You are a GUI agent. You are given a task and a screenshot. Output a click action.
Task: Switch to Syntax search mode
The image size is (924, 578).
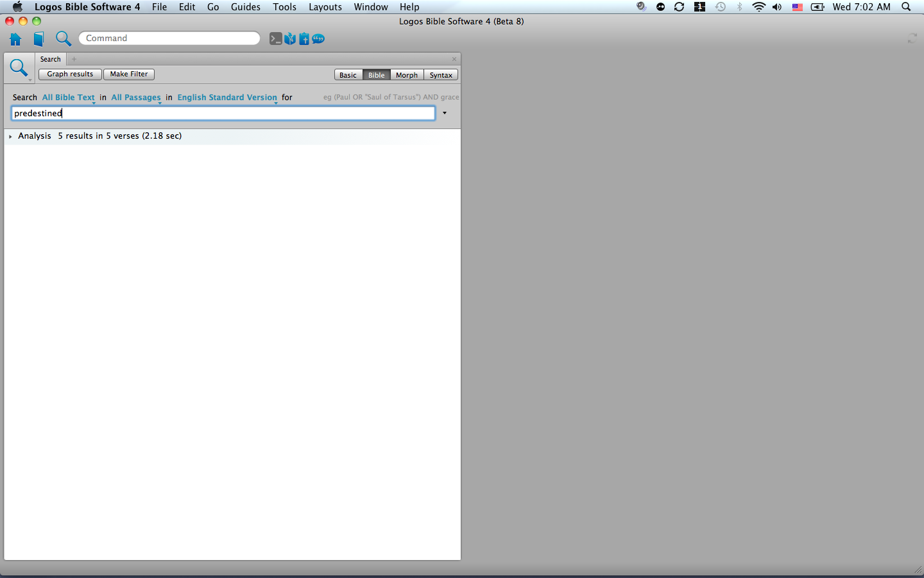[441, 75]
